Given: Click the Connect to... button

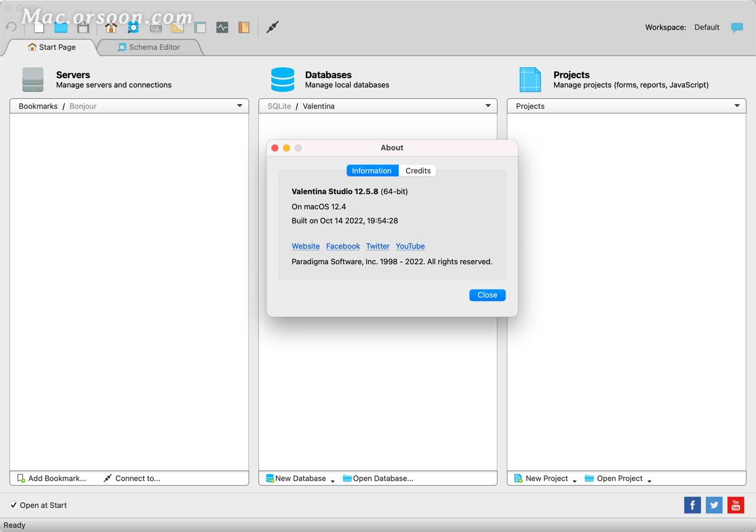Looking at the screenshot, I should pyautogui.click(x=132, y=478).
